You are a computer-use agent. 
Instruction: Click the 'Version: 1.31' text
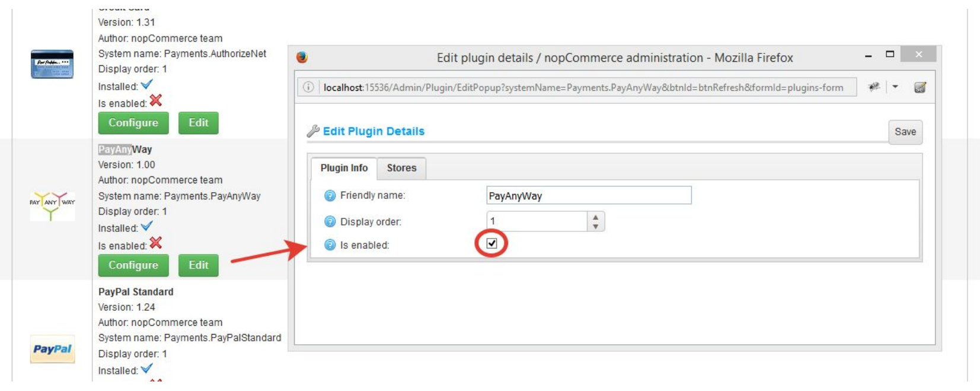(126, 23)
